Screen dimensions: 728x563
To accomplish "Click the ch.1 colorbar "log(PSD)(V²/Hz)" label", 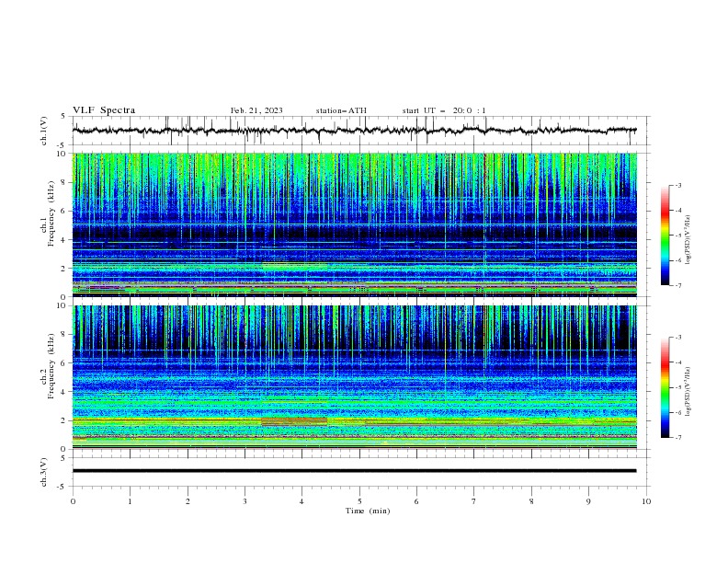I will click(688, 240).
